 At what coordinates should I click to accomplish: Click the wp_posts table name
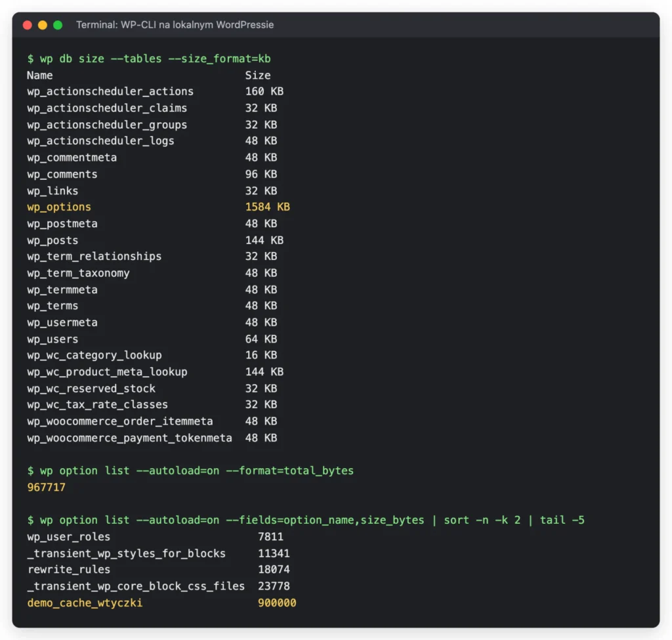click(52, 240)
